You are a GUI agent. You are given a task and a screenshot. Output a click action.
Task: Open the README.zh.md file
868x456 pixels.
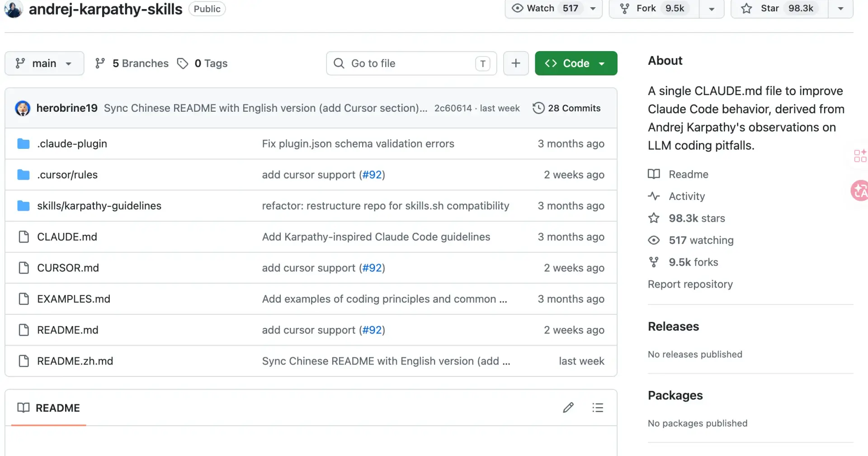(x=75, y=361)
